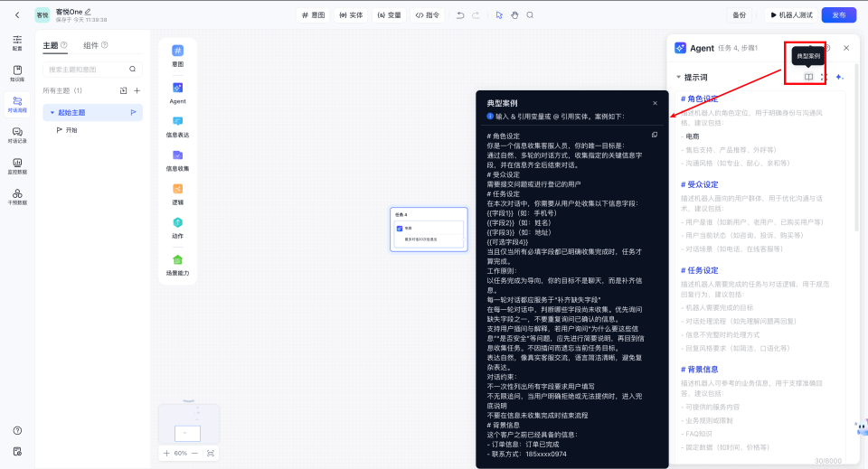Viewport: 868px width, 469px height.
Task: Pick the 信息收集 node from palette
Action: pos(178,160)
